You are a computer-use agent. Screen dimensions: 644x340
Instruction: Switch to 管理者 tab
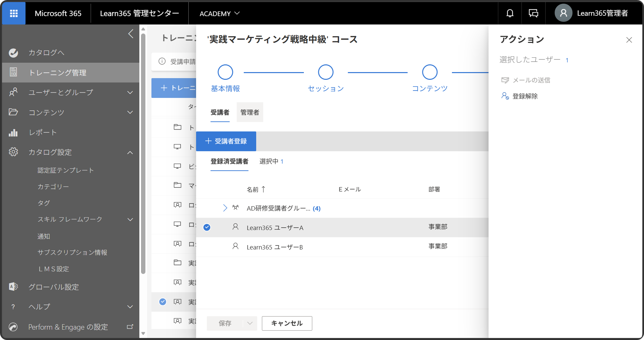click(x=250, y=112)
